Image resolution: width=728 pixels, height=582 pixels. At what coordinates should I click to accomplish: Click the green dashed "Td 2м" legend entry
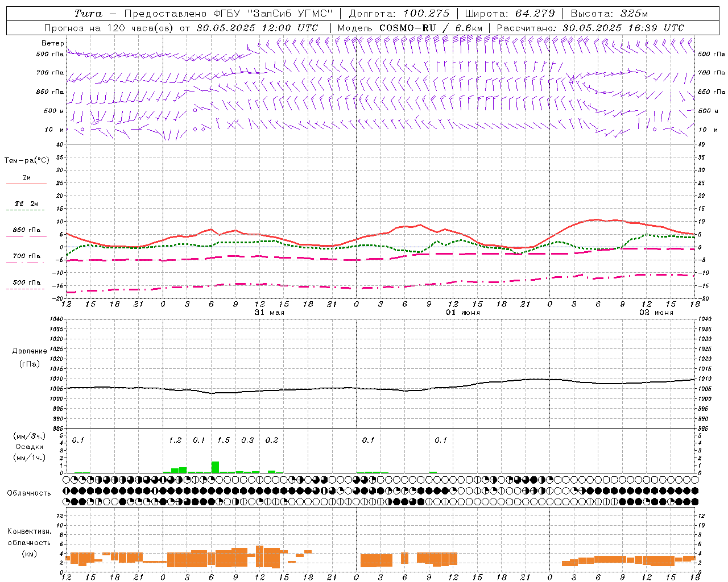coord(26,206)
